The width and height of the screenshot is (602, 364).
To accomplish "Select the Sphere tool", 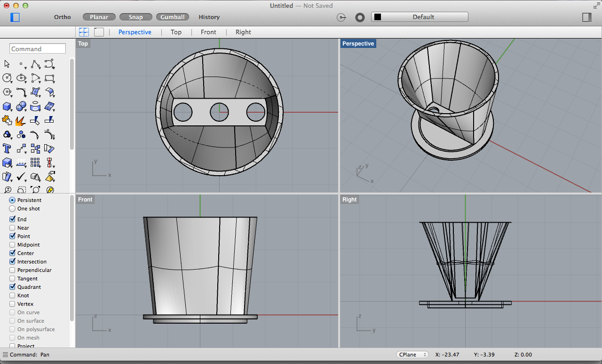I will click(21, 106).
